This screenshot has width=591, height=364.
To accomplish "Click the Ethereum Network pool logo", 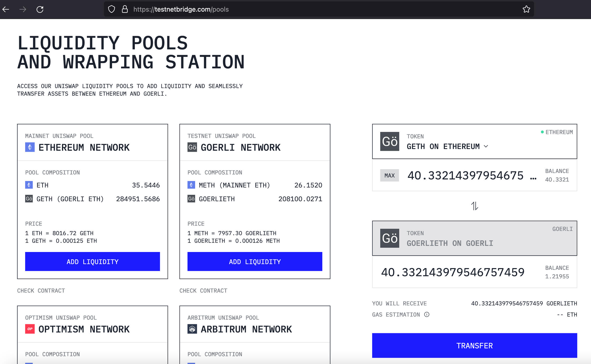I will (x=30, y=147).
